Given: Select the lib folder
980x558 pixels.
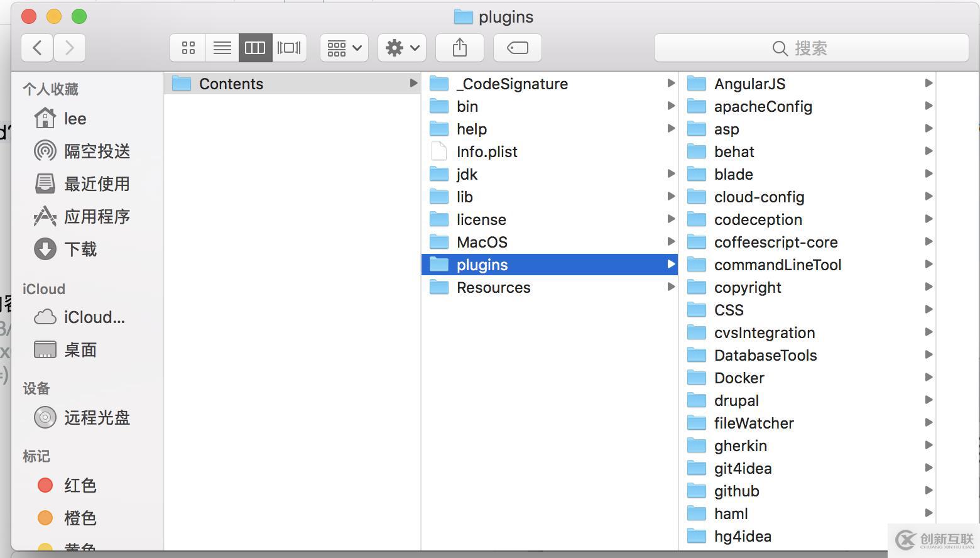Looking at the screenshot, I should coord(550,197).
